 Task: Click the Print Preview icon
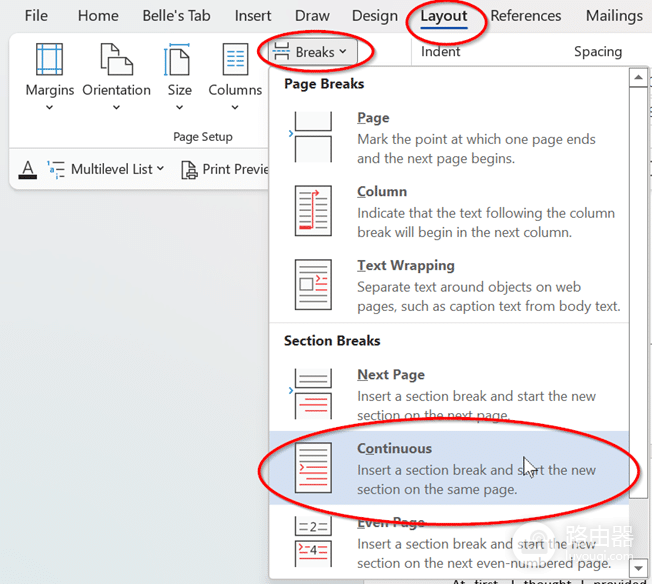(189, 170)
